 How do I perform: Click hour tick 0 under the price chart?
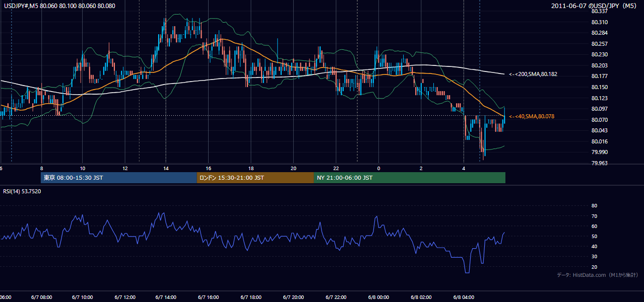point(378,168)
